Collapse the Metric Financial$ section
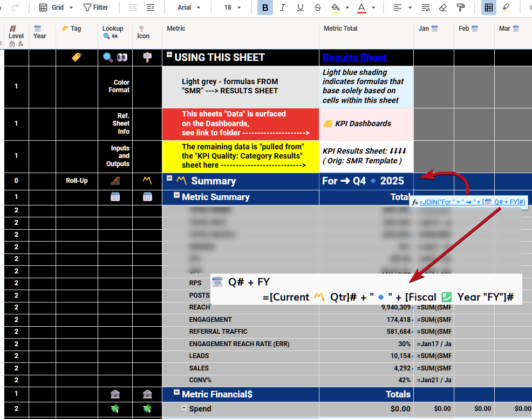532x419 pixels. (x=176, y=392)
